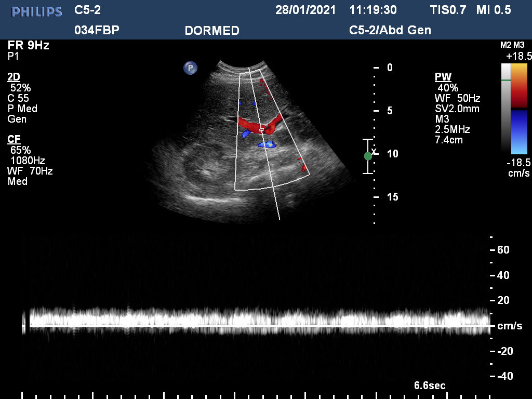This screenshot has width=532, height=399.
Task: Click the focal depth x marker
Action: click(x=374, y=151)
